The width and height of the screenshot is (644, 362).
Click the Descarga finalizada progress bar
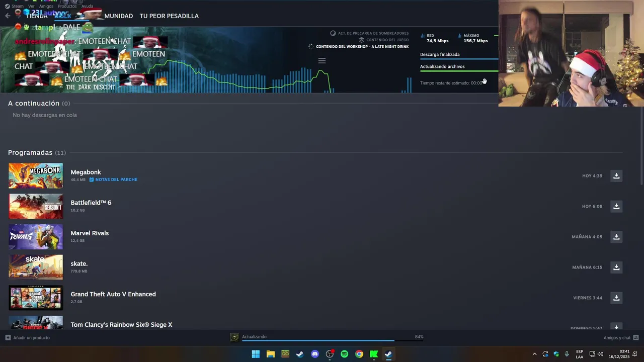[459, 59]
